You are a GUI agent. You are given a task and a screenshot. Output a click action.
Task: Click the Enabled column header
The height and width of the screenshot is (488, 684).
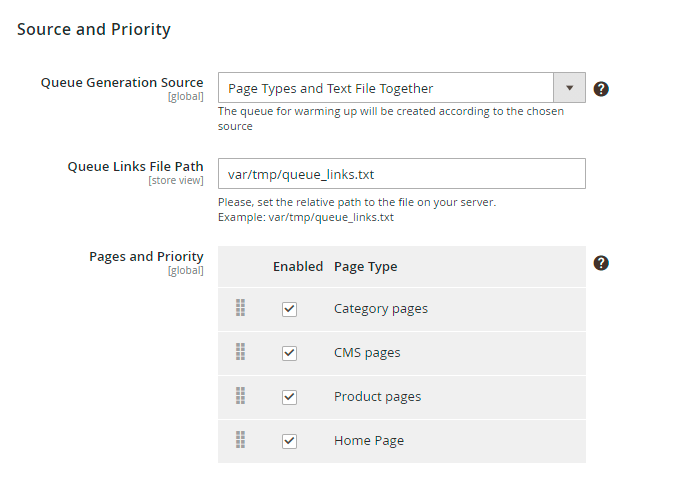(298, 267)
